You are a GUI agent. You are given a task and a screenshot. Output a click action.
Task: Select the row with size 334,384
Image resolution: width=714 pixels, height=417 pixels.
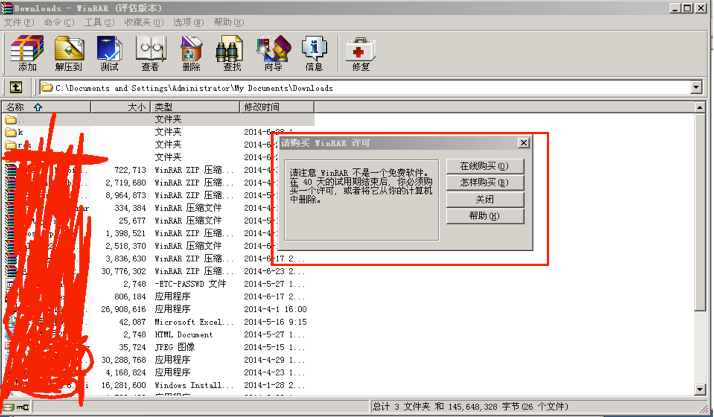(157, 208)
